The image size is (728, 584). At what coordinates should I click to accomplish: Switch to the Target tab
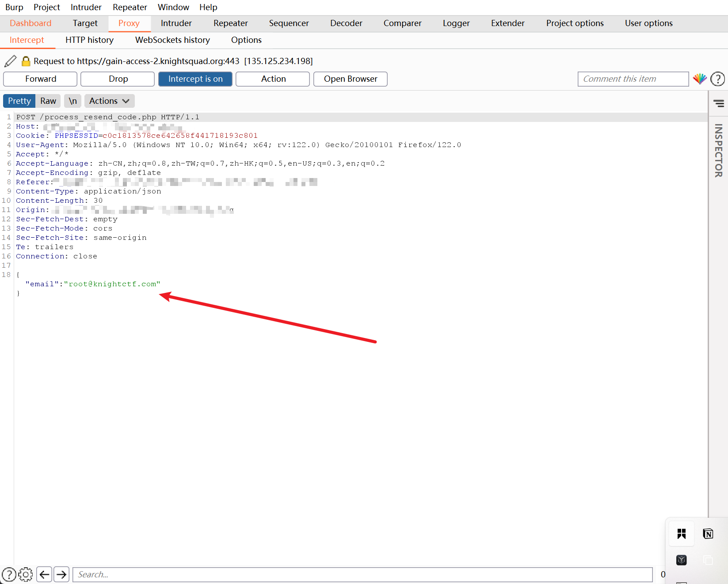(85, 23)
